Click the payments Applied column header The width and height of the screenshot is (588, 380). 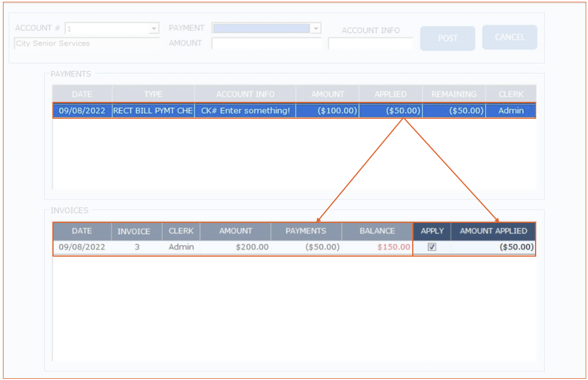(390, 94)
